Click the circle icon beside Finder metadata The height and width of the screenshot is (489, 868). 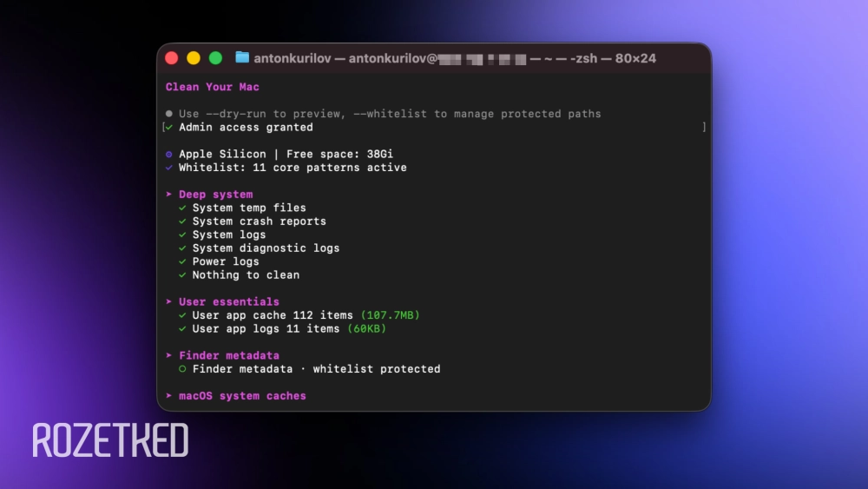point(182,369)
